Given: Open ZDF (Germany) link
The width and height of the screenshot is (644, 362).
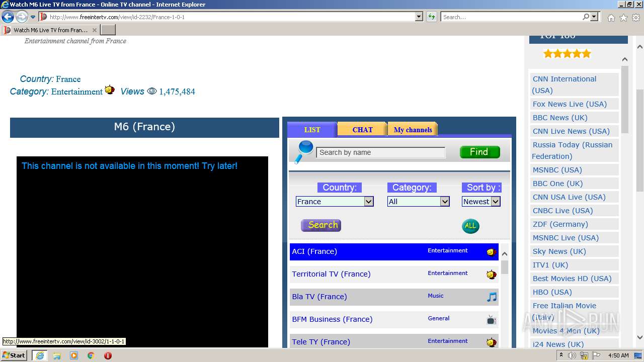Looking at the screenshot, I should coord(560,224).
